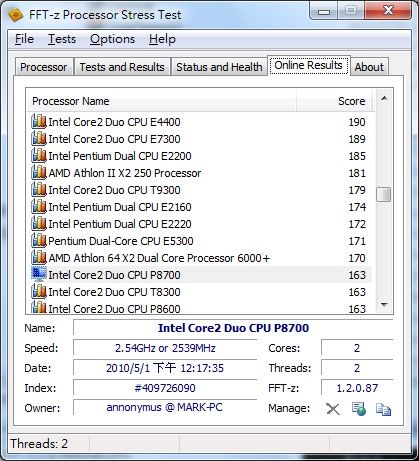Screen dimensions: 419x461
Task: Sort by the Processor Name column header
Action: (x=162, y=101)
